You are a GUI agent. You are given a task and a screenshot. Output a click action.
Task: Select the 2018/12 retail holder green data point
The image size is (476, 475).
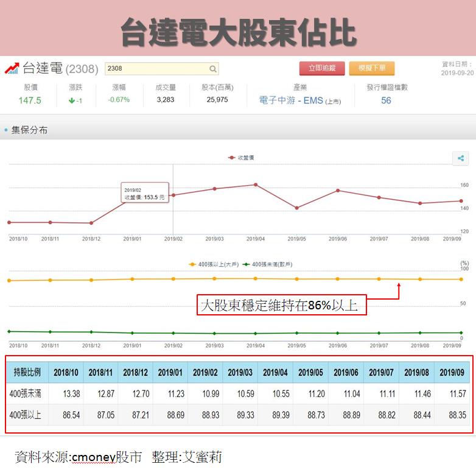coord(91,332)
